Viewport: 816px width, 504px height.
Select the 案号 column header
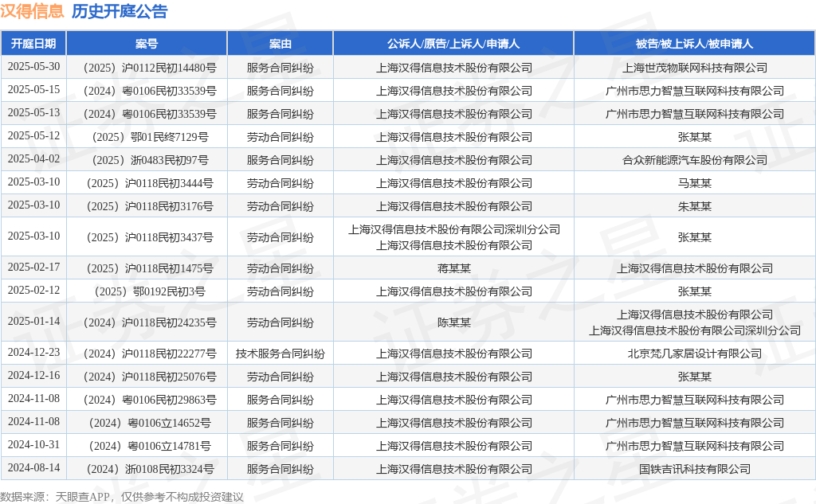point(147,44)
